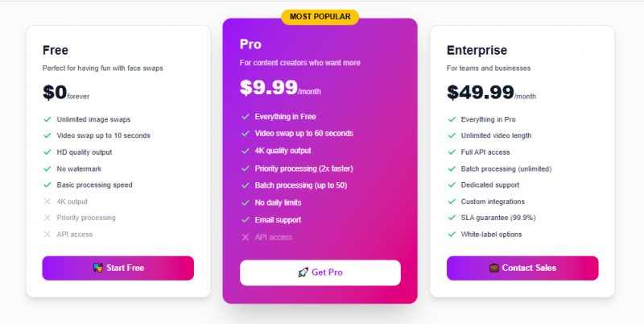Image resolution: width=644 pixels, height=324 pixels.
Task: Click the briefcase icon on Contact Sales
Action: [x=494, y=268]
